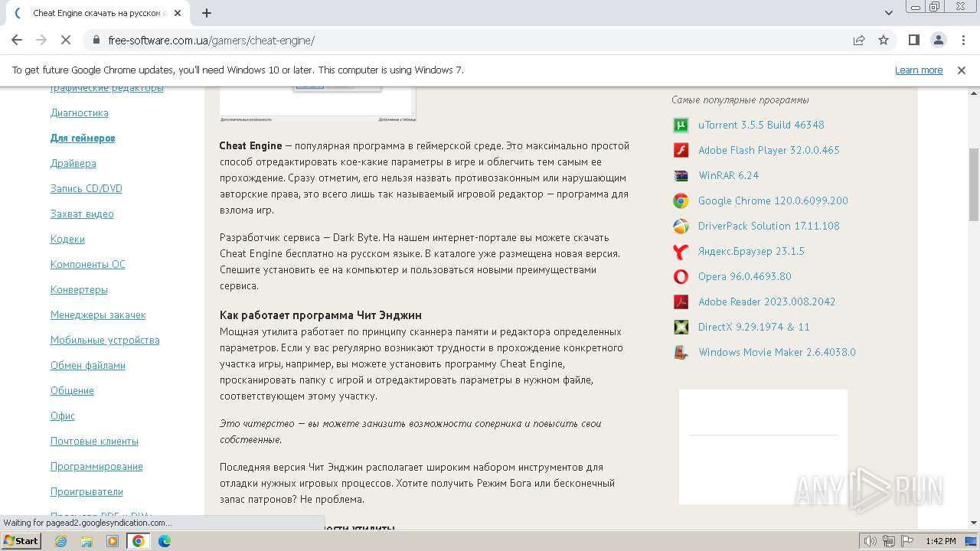980x551 pixels.
Task: Open Windows Movie Maker 2.6.4038.0 link
Action: coord(777,352)
